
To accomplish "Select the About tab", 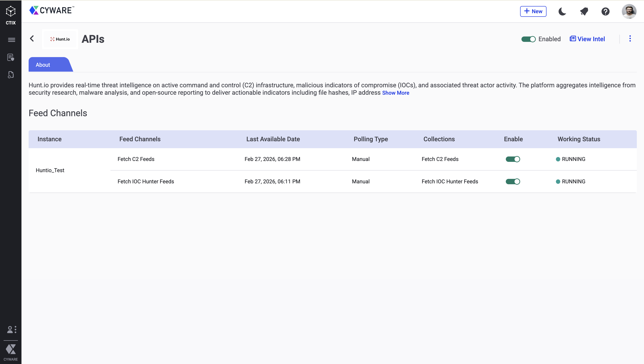I will coord(43,65).
